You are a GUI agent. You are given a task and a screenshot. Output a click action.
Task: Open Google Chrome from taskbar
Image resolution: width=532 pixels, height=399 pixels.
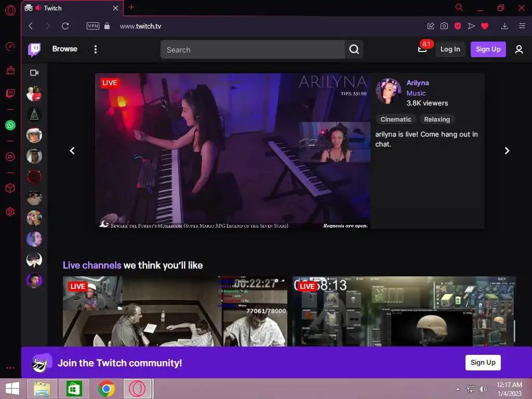pos(106,389)
